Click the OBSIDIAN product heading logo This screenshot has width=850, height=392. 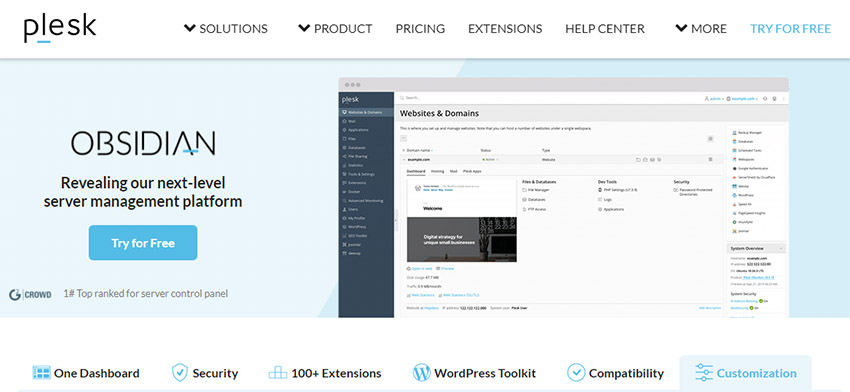coord(143,143)
